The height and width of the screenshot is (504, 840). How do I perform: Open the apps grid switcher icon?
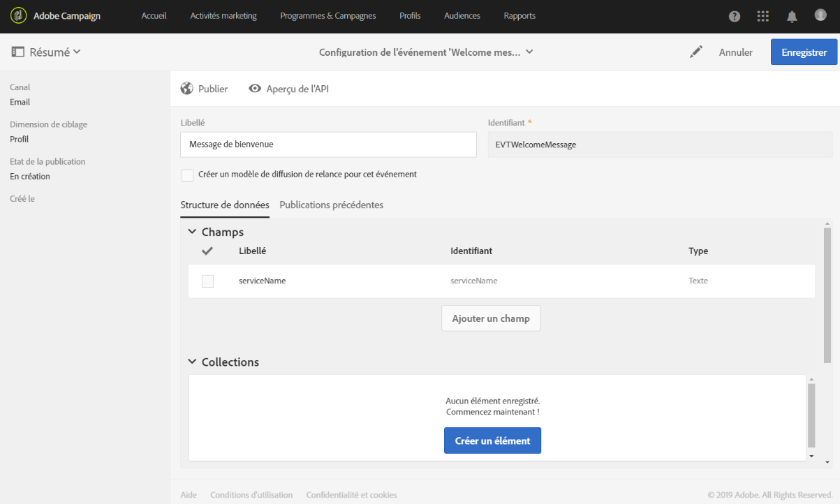(x=763, y=17)
